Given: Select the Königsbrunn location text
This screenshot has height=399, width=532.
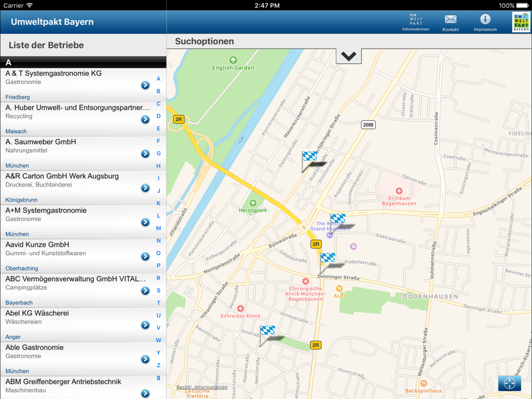Looking at the screenshot, I should 21,200.
